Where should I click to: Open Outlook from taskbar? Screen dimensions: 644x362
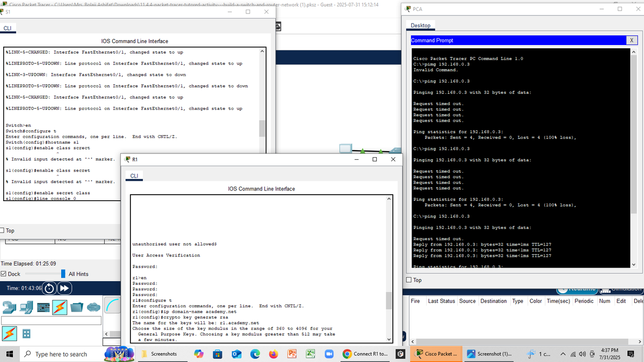[x=236, y=354]
